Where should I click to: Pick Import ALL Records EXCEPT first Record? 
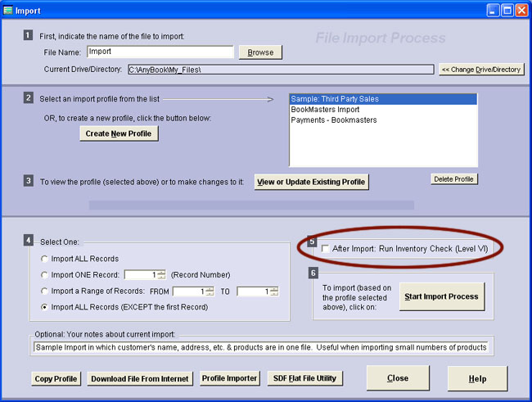[44, 306]
